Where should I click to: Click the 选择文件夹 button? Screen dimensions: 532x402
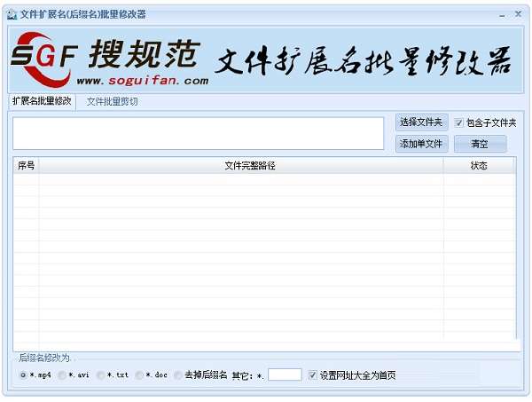point(421,122)
